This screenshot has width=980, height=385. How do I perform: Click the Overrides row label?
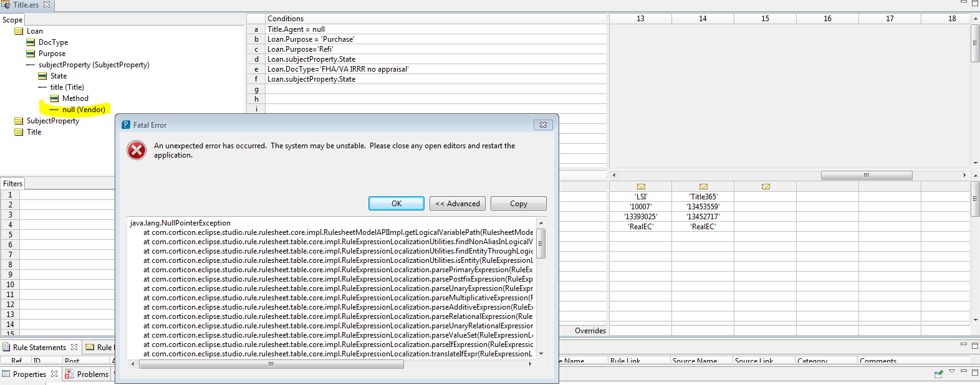tap(590, 331)
